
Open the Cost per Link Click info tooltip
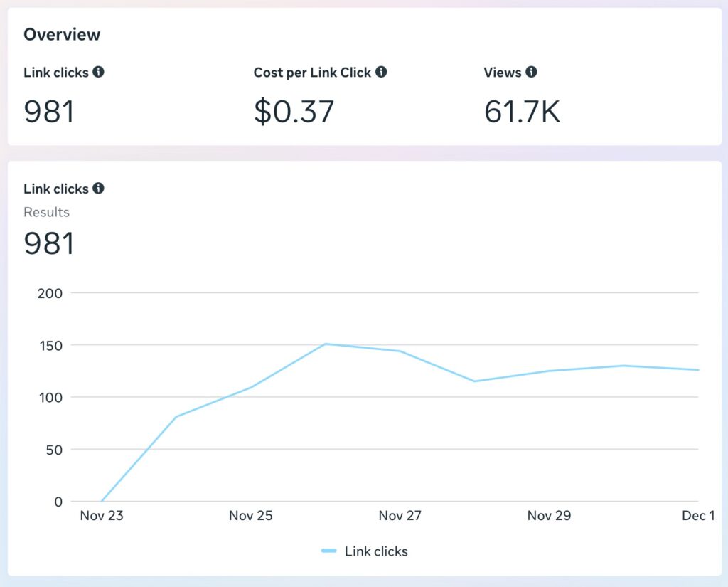pos(381,72)
